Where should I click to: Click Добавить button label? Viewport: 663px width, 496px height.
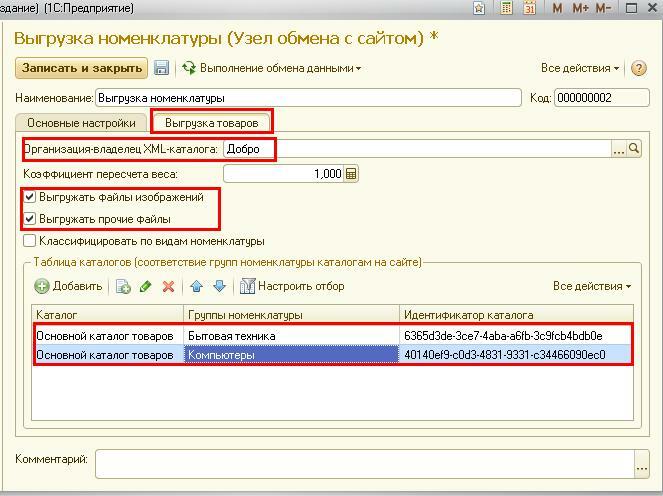pos(77,286)
